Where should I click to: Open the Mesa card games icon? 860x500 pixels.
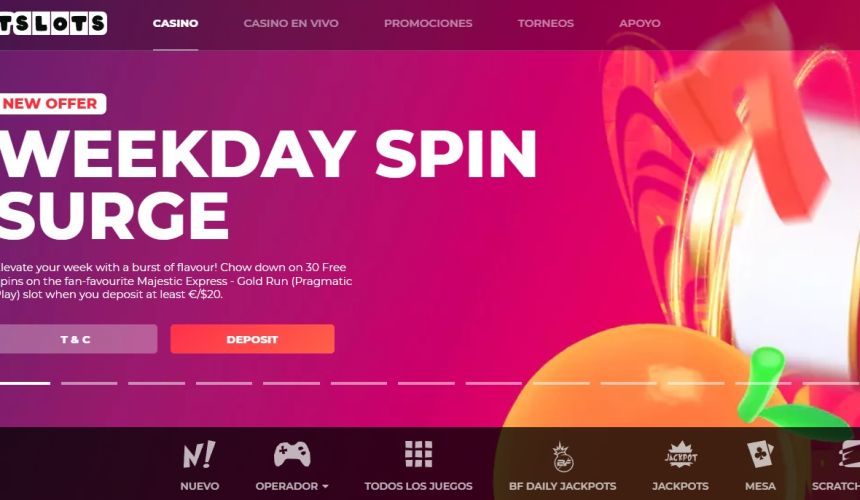[x=760, y=454]
